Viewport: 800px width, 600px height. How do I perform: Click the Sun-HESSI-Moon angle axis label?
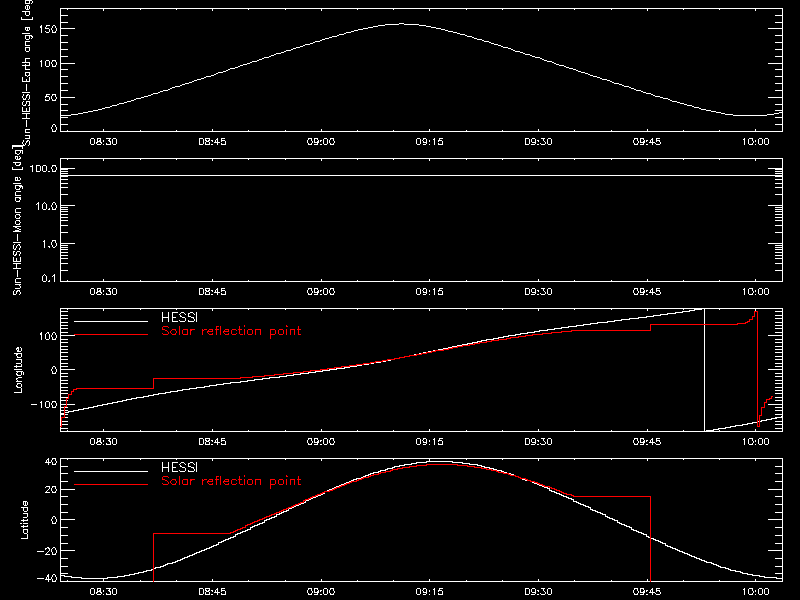point(18,220)
